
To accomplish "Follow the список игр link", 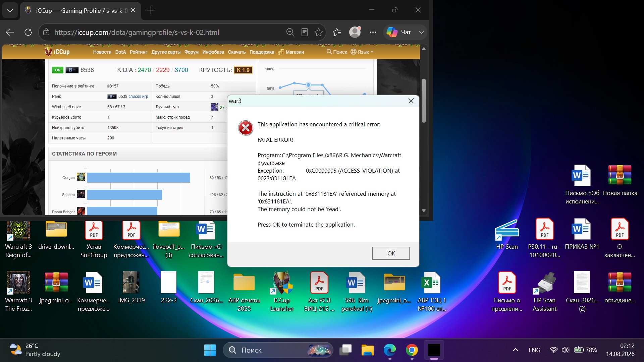I will tap(138, 97).
